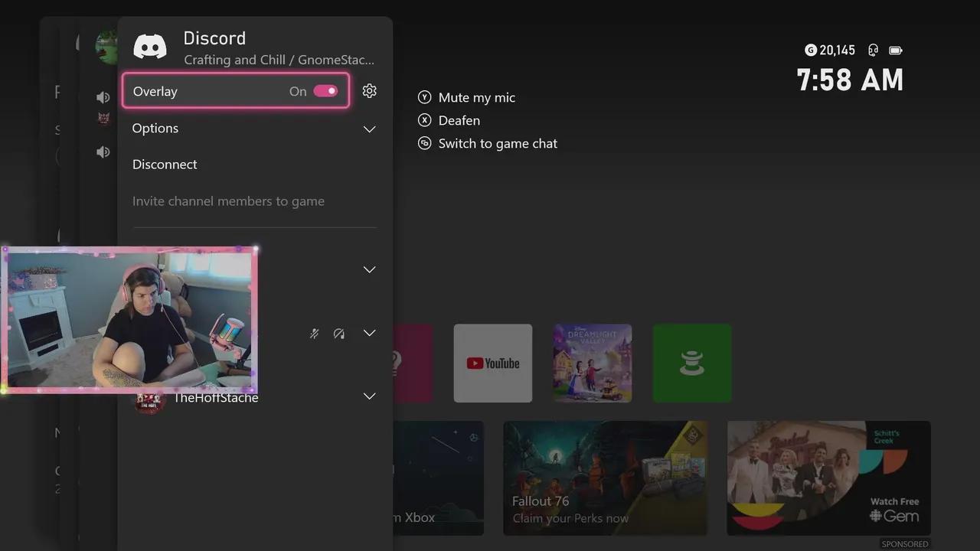The height and width of the screenshot is (551, 980).
Task: Open the YouTube app tile
Action: tap(493, 363)
